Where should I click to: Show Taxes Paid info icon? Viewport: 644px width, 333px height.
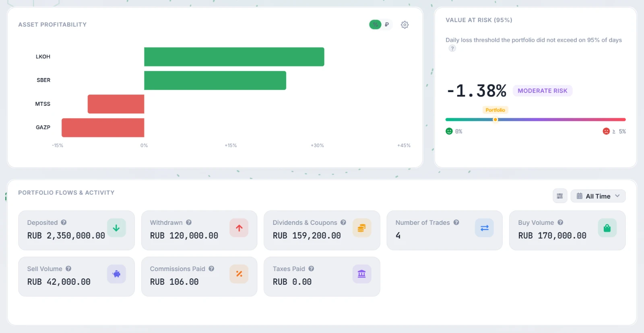(311, 269)
